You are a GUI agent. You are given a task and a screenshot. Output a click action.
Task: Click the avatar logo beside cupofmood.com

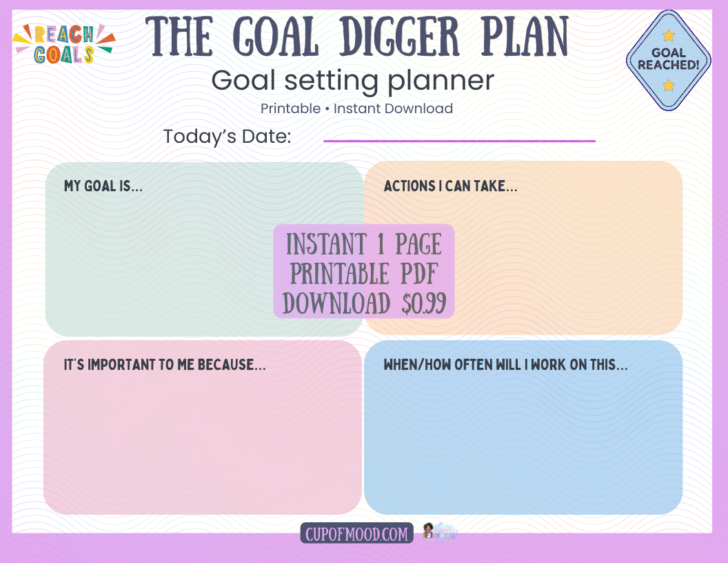click(x=439, y=532)
